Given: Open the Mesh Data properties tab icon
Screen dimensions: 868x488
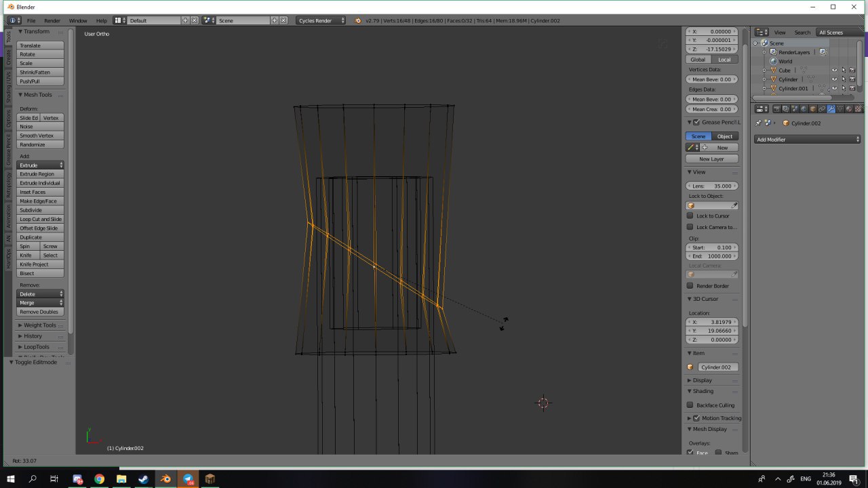Looking at the screenshot, I should 840,108.
